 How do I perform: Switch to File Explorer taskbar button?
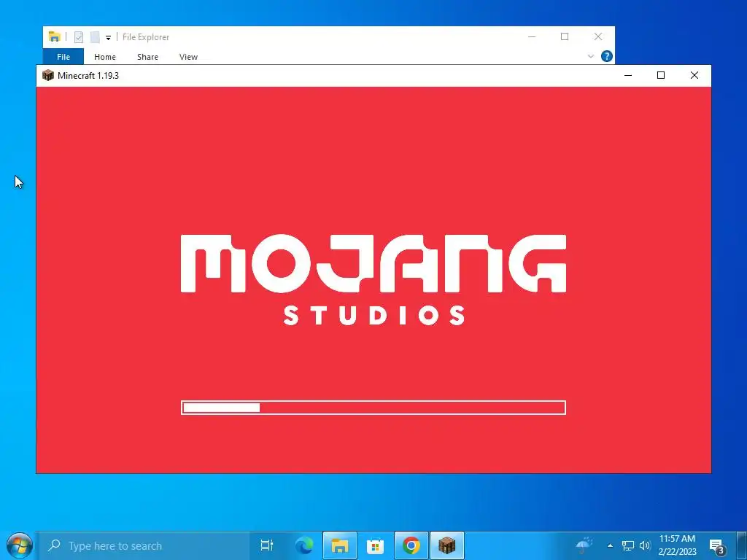340,545
